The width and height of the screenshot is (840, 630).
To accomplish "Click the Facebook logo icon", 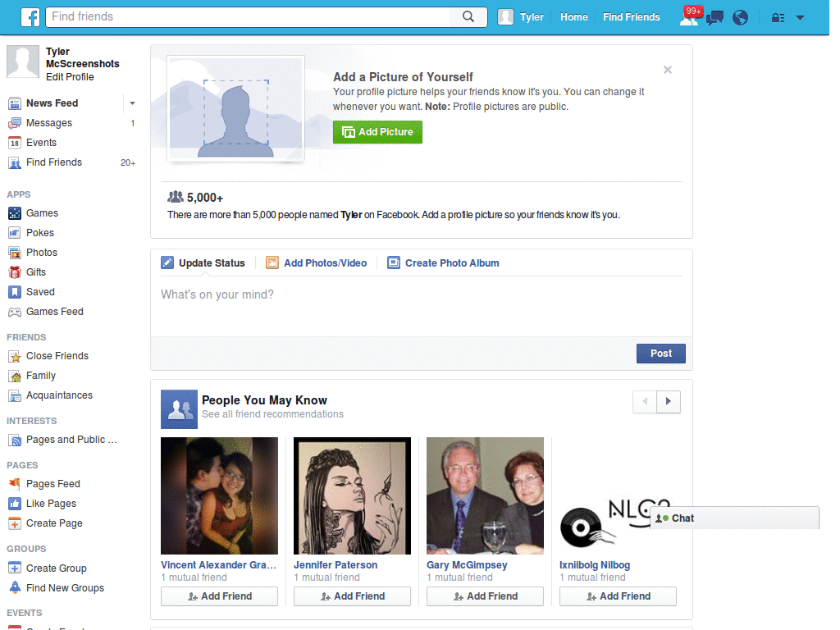I will point(30,17).
